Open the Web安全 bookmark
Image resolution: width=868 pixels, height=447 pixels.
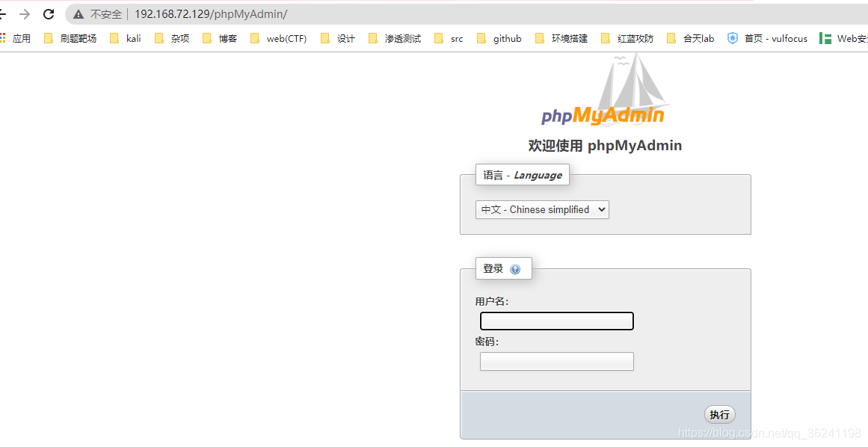pyautogui.click(x=843, y=38)
